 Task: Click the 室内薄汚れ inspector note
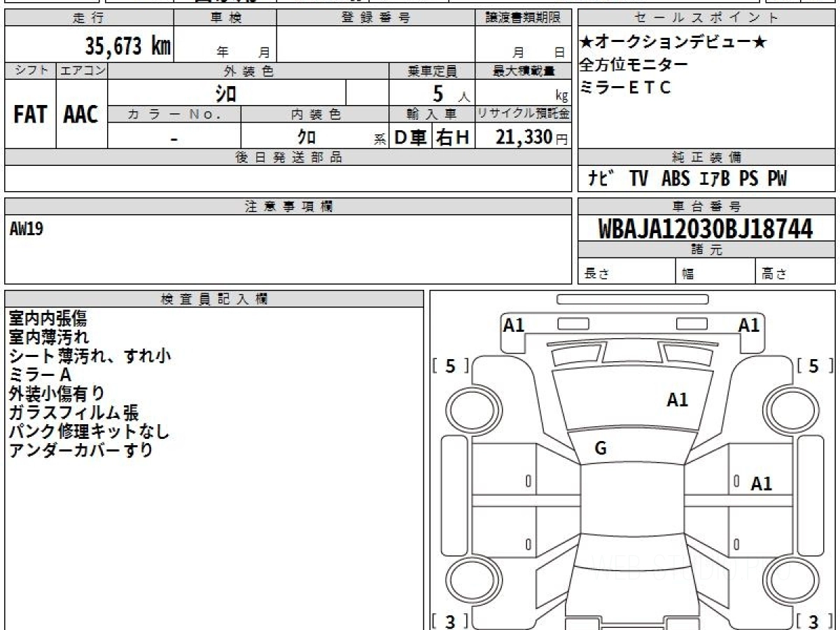click(48, 337)
